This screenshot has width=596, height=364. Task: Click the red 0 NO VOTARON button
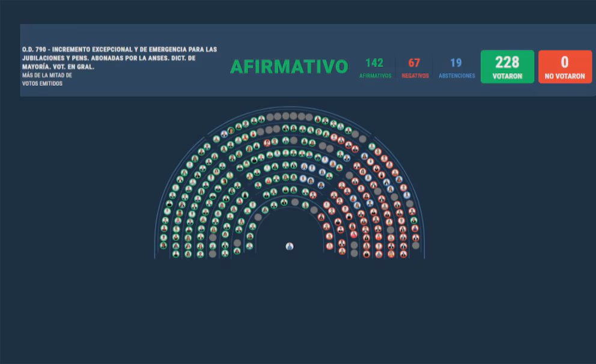click(565, 66)
